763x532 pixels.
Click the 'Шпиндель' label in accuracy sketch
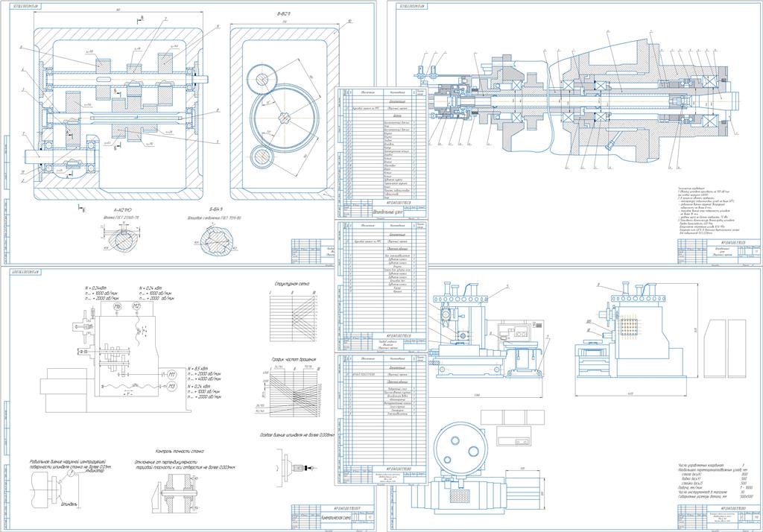click(x=68, y=504)
